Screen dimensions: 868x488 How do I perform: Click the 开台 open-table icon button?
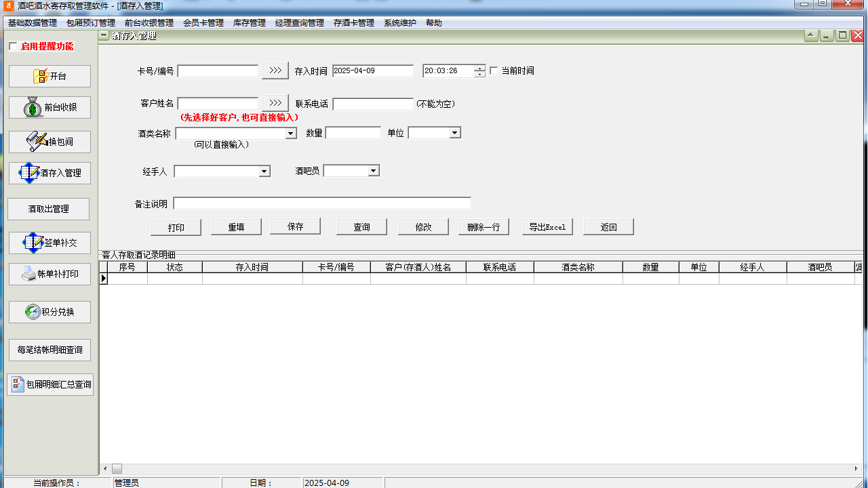tap(41, 77)
